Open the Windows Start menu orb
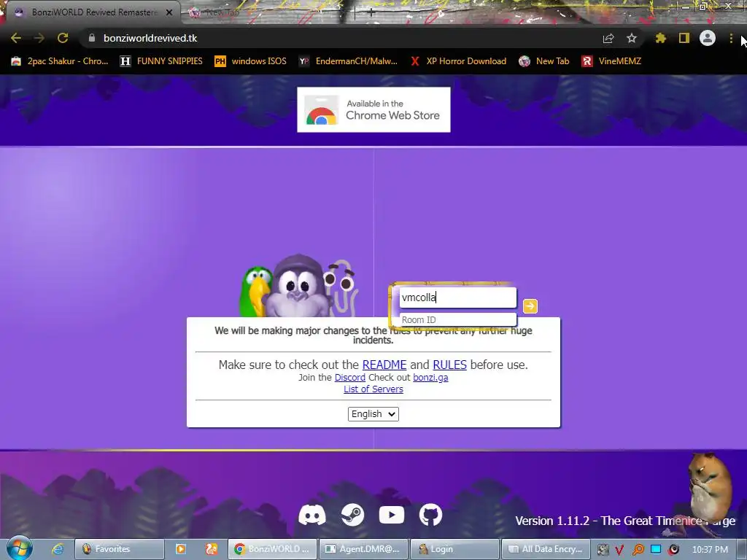 click(19, 548)
